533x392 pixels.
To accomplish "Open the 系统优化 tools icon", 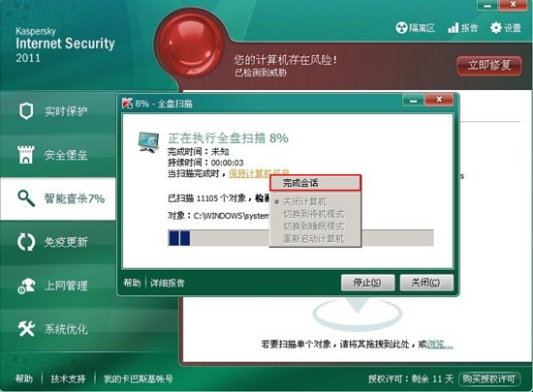I will point(26,328).
